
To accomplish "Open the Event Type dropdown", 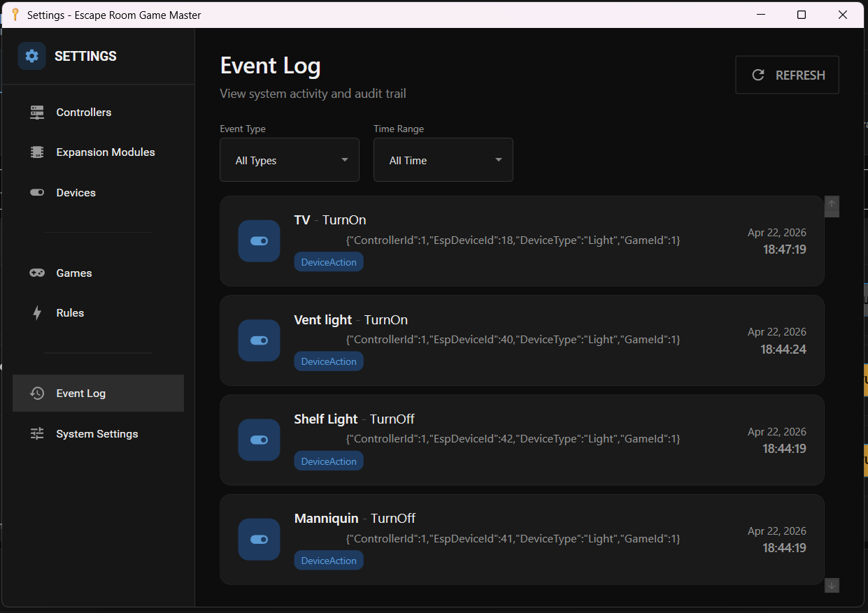I will tap(290, 160).
